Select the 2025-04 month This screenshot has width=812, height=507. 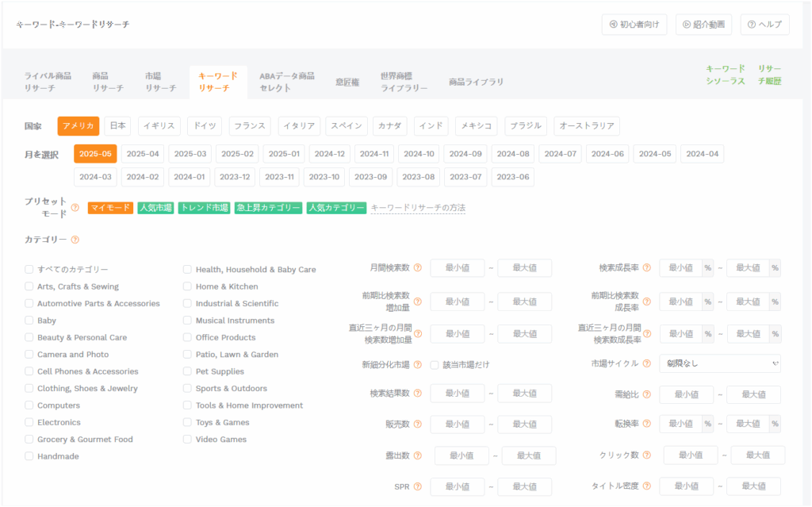(x=143, y=154)
